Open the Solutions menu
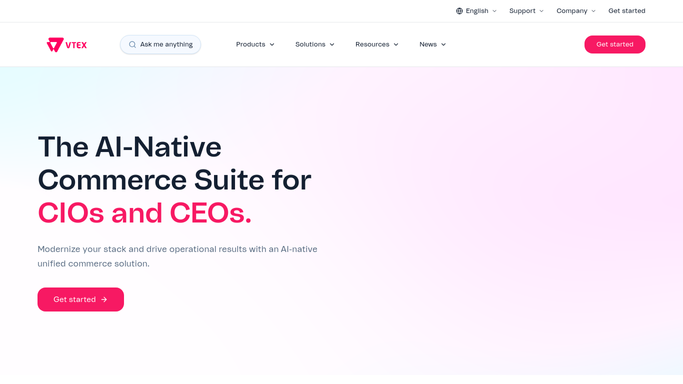Viewport: 683px width, 384px height. [315, 44]
